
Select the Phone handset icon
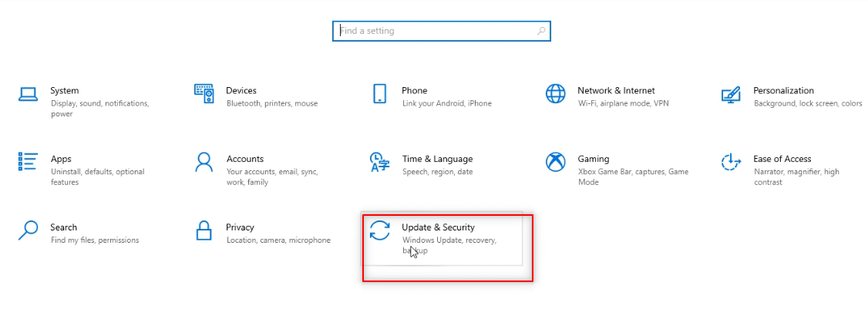[379, 94]
